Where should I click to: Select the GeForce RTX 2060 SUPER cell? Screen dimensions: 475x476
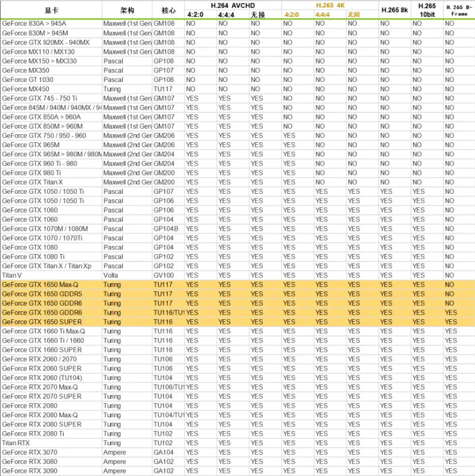click(42, 368)
